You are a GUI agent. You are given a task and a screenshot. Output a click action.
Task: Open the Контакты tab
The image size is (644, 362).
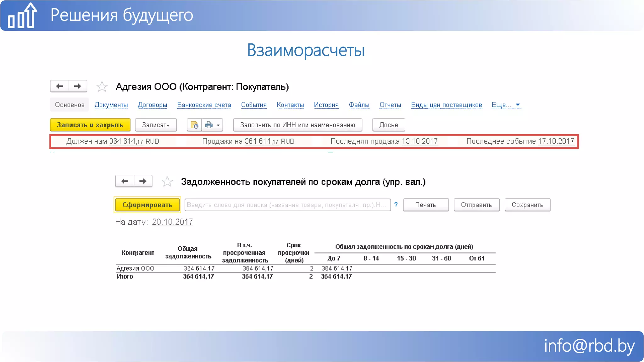point(290,105)
